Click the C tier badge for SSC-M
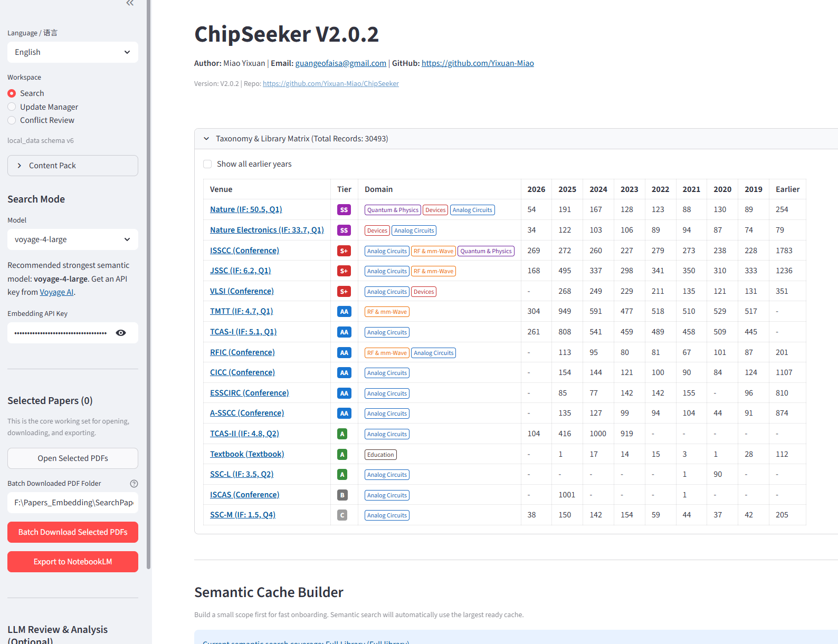 coord(342,515)
